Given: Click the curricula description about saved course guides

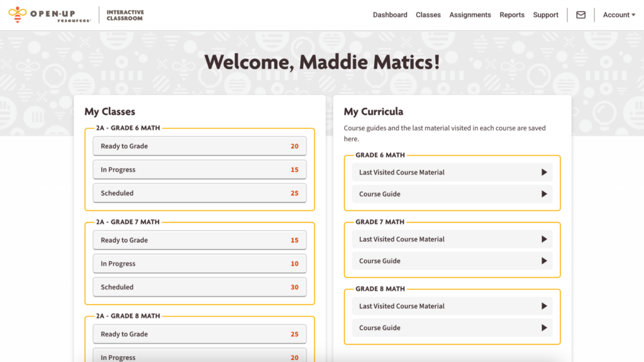Looking at the screenshot, I should point(445,133).
